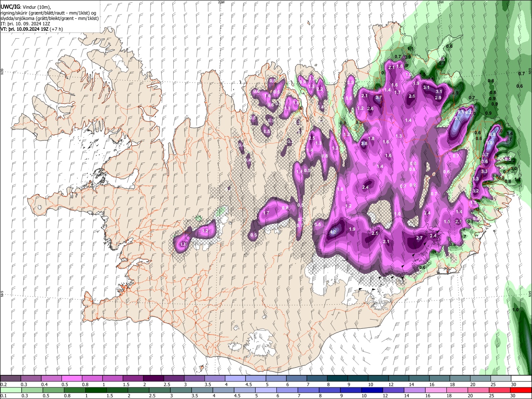This screenshot has width=532, height=399.
Task: Click the top legend row swatch starting at 0.2
Action: point(10,379)
